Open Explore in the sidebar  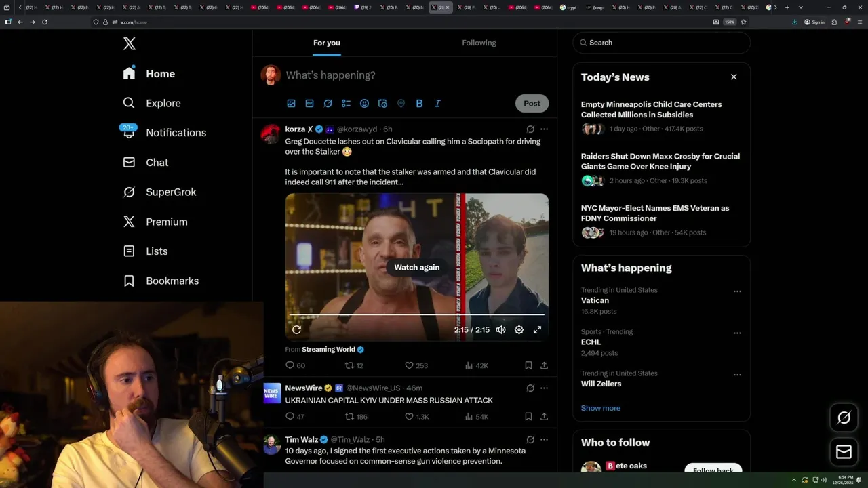pos(152,103)
